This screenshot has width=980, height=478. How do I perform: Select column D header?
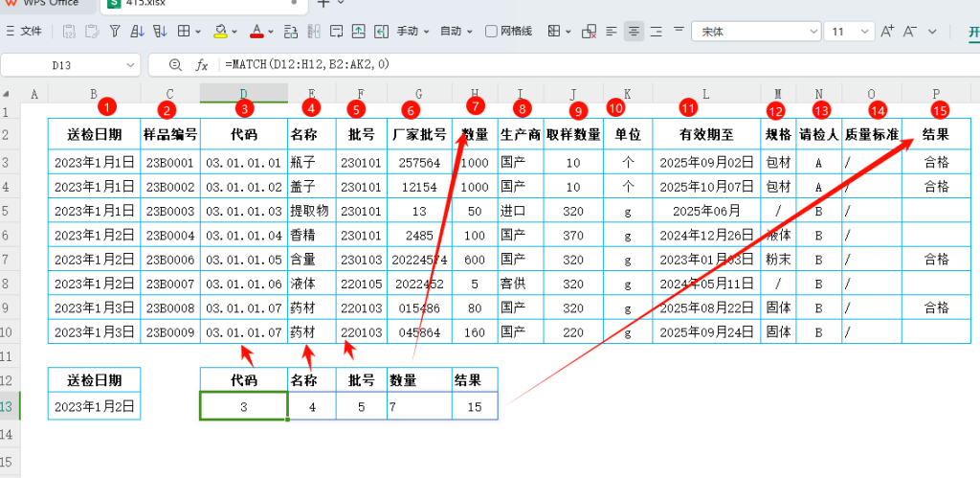(244, 95)
